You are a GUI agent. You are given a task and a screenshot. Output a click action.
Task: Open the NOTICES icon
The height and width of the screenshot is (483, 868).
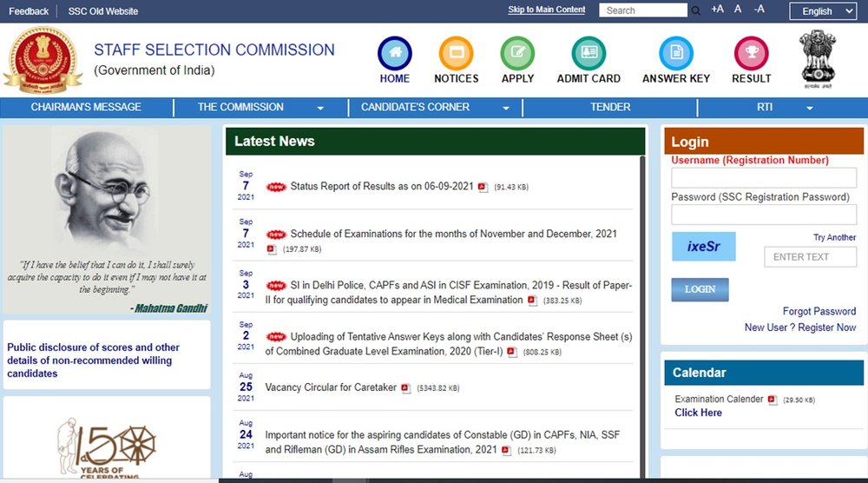pyautogui.click(x=457, y=53)
